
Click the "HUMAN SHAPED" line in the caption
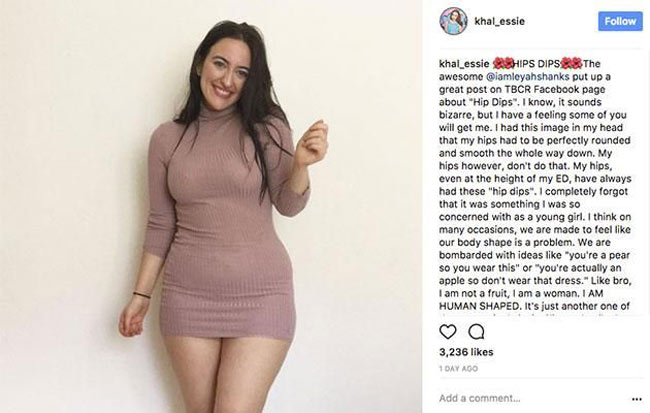coord(480,306)
